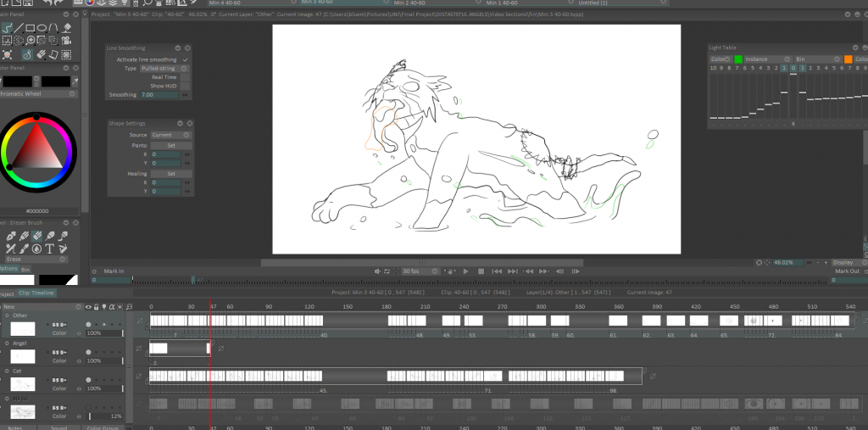Jump to the first frame
868x430 pixels.
497,271
